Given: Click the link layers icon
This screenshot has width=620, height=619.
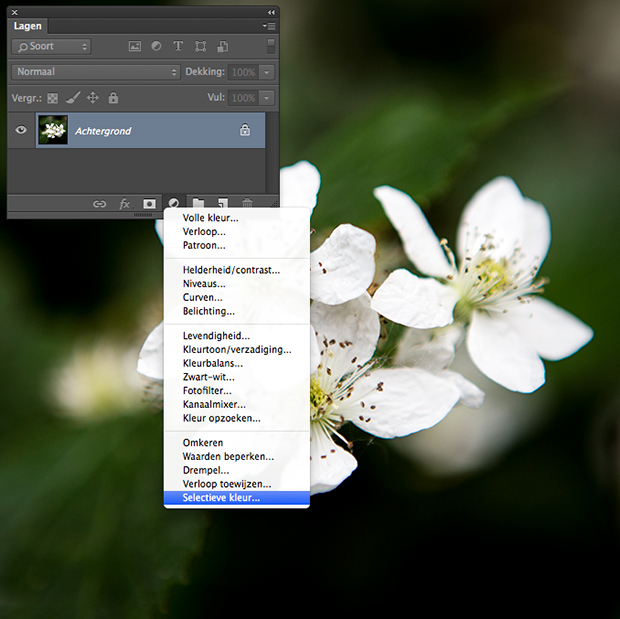Looking at the screenshot, I should [x=99, y=204].
